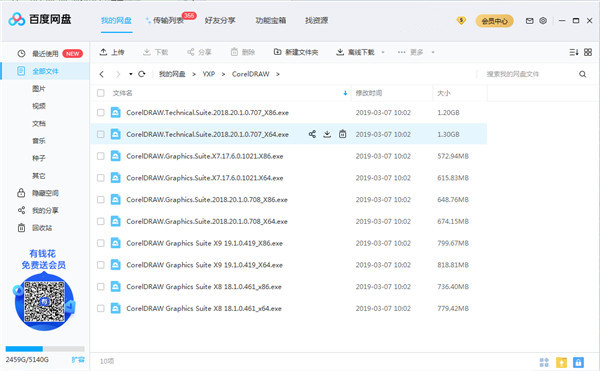Sort by 大小 column header
The height and width of the screenshot is (371, 600).
(444, 93)
